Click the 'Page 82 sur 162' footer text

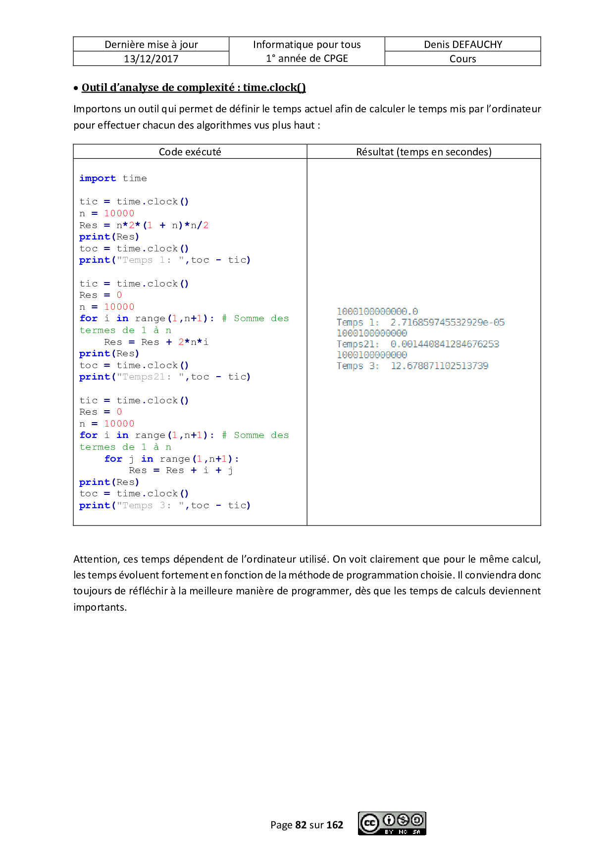coord(307,824)
